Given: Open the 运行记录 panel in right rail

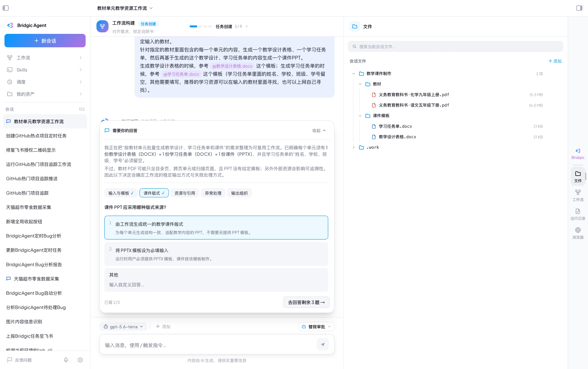Looking at the screenshot, I should (x=578, y=214).
